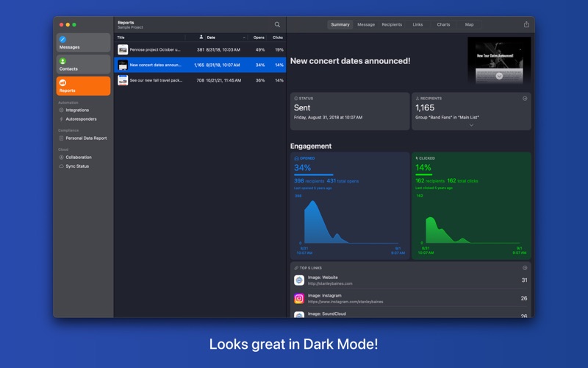The width and height of the screenshot is (588, 368).
Task: Select the Reports sidebar item
Action: (83, 86)
